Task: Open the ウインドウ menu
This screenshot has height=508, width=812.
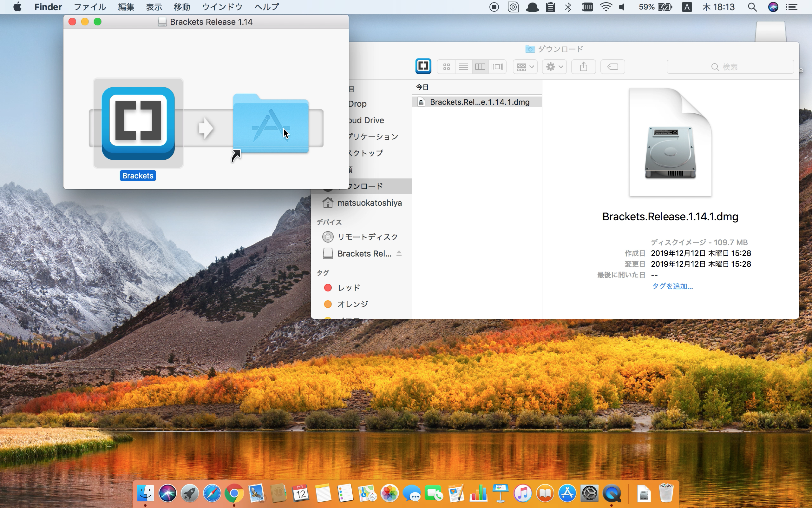Action: (x=222, y=7)
